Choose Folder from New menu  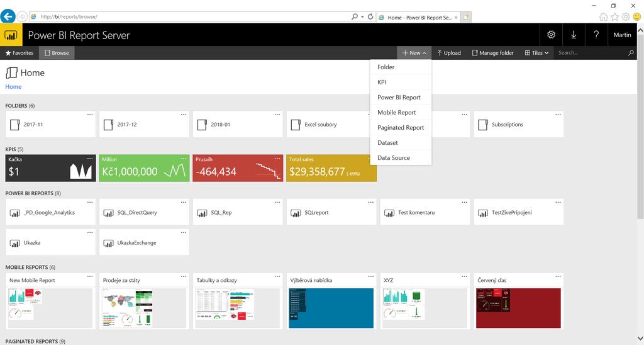(401, 67)
